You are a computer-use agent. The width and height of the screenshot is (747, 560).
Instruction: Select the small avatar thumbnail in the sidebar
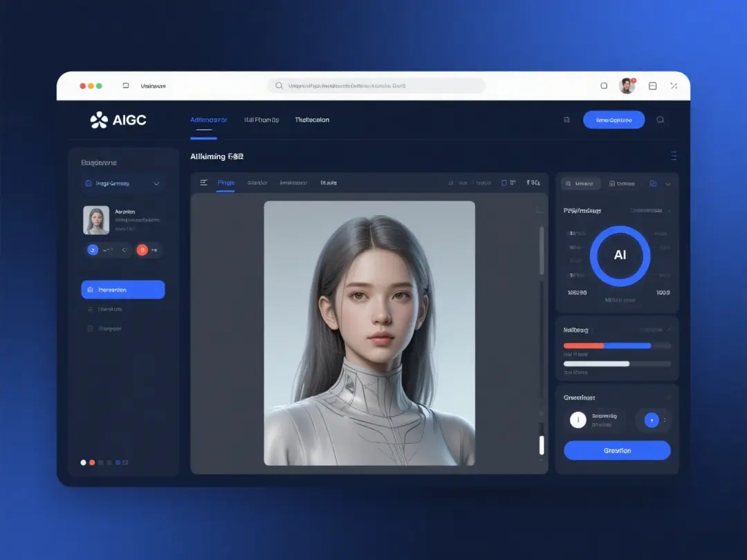[96, 220]
